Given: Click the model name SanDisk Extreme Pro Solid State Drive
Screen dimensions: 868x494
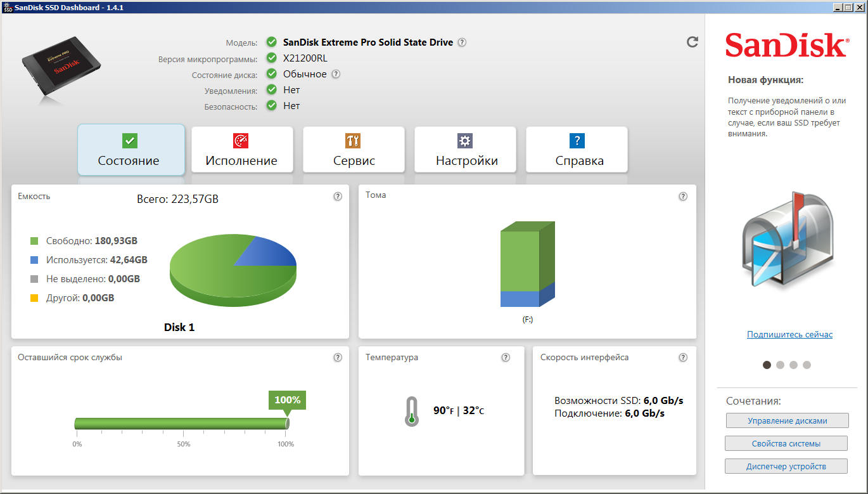Looking at the screenshot, I should [x=368, y=42].
